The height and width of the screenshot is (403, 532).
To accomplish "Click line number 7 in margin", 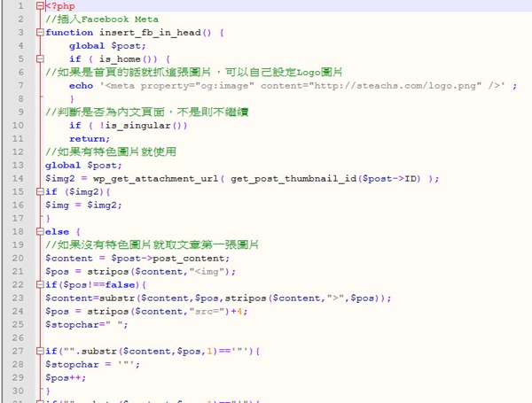I will pos(21,85).
